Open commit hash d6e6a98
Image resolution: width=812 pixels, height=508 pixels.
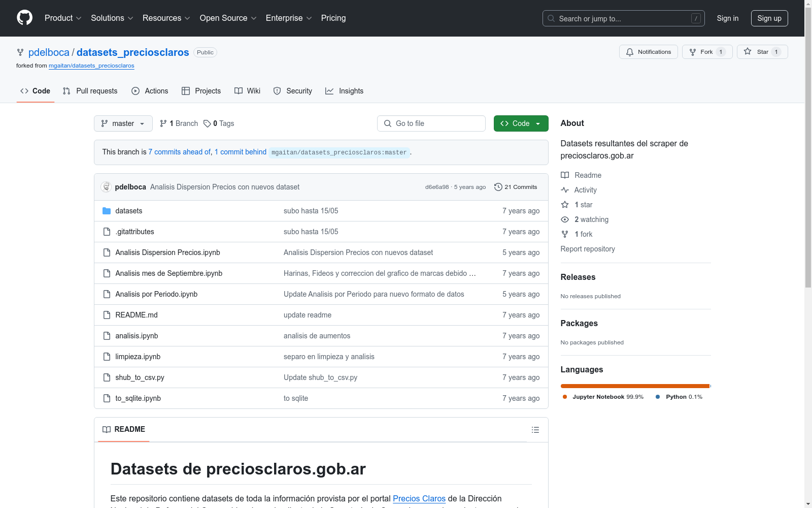click(437, 187)
